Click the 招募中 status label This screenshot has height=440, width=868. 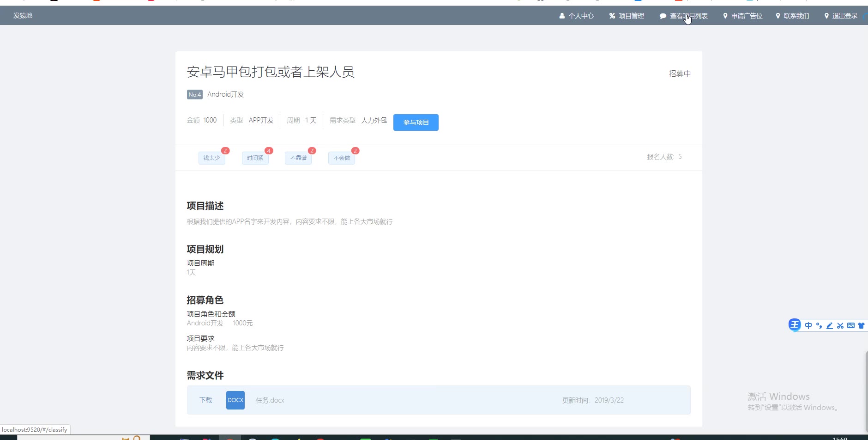(680, 73)
